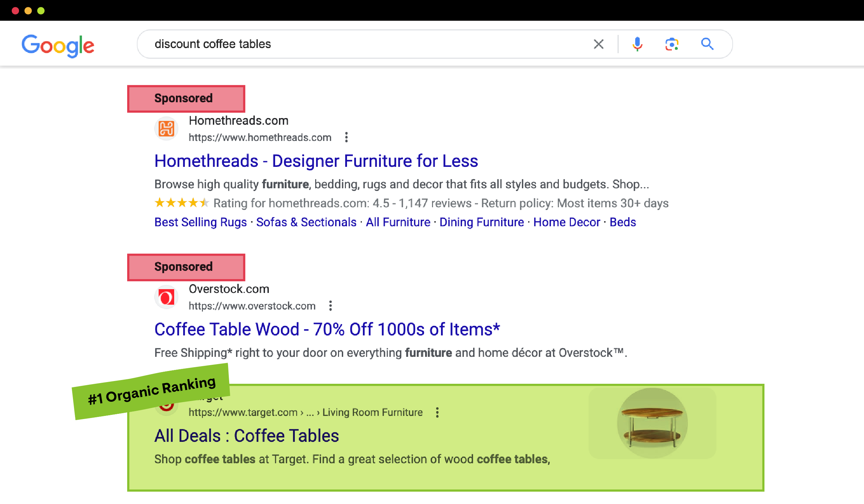Click the Homethreads favicon icon
The width and height of the screenshot is (864, 504).
coord(167,129)
